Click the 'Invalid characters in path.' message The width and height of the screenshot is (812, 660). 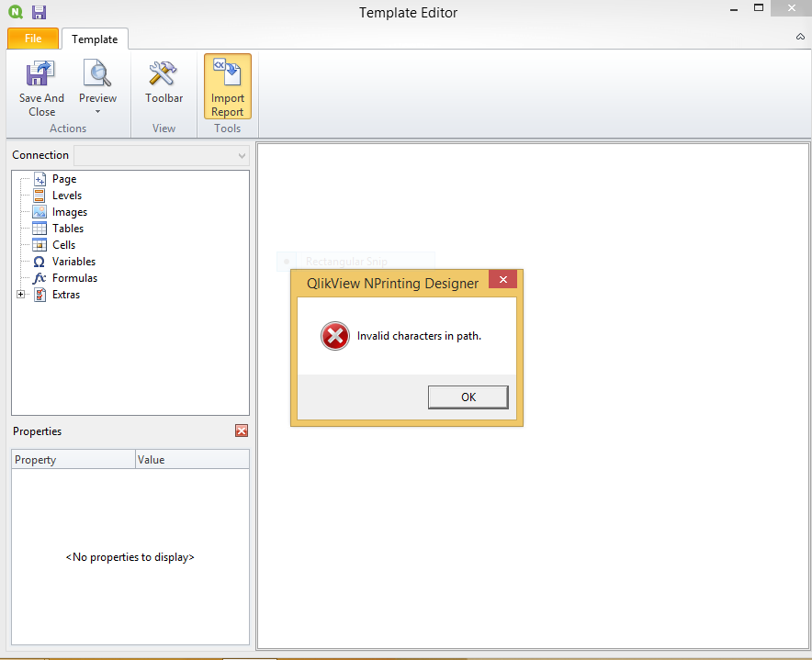click(x=419, y=336)
